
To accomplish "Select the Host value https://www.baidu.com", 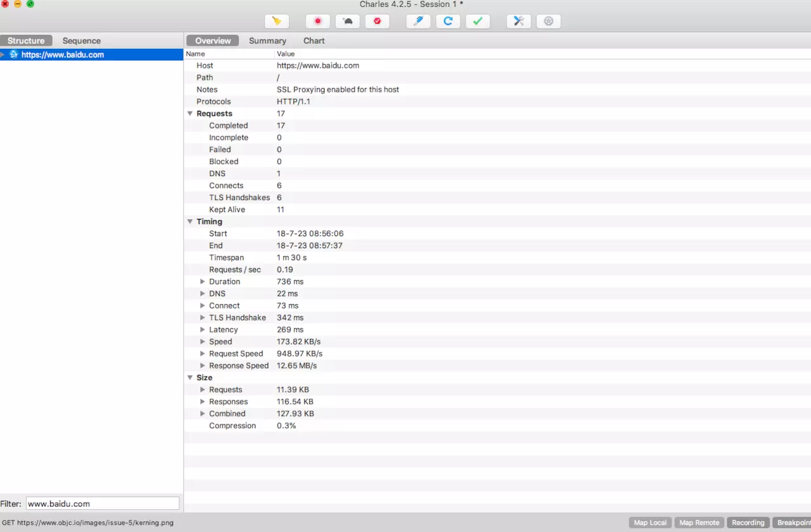I will pyautogui.click(x=318, y=66).
